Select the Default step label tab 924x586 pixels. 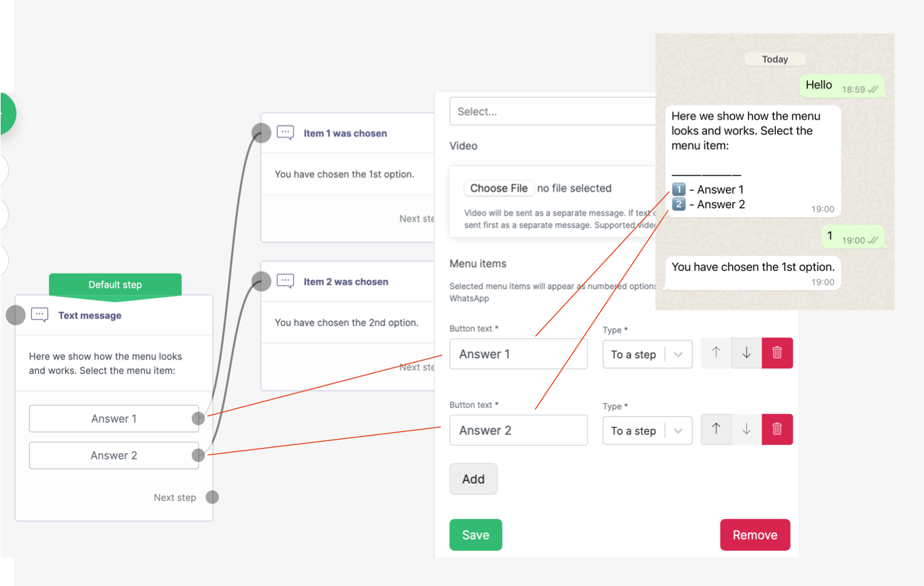115,285
